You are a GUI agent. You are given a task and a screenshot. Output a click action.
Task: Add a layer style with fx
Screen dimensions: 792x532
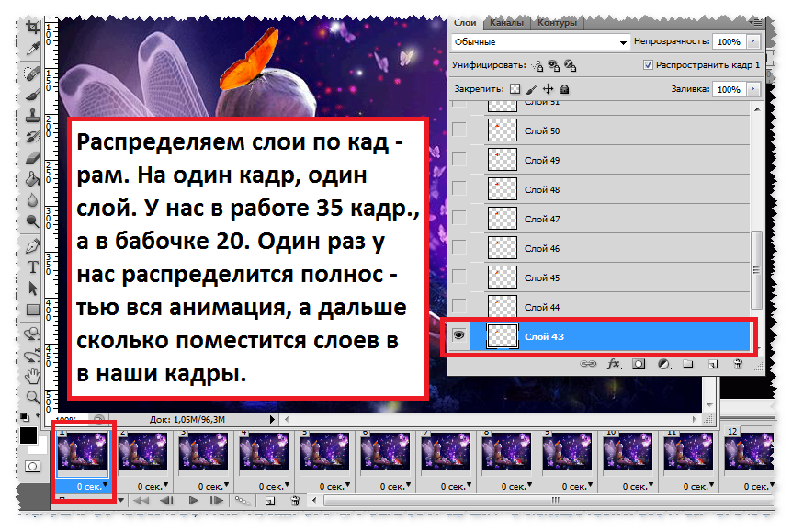click(614, 364)
